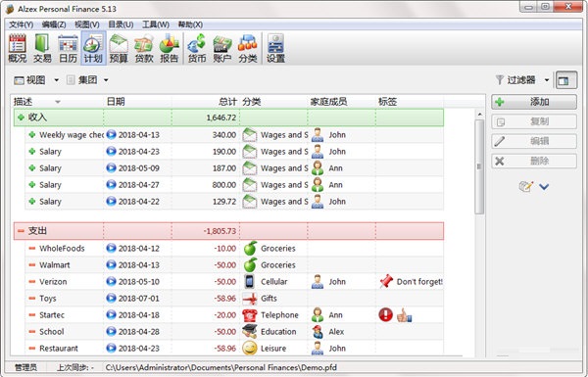Image resolution: width=588 pixels, height=377 pixels.
Task: Collapse the 支出 expenses group
Action: 21,231
